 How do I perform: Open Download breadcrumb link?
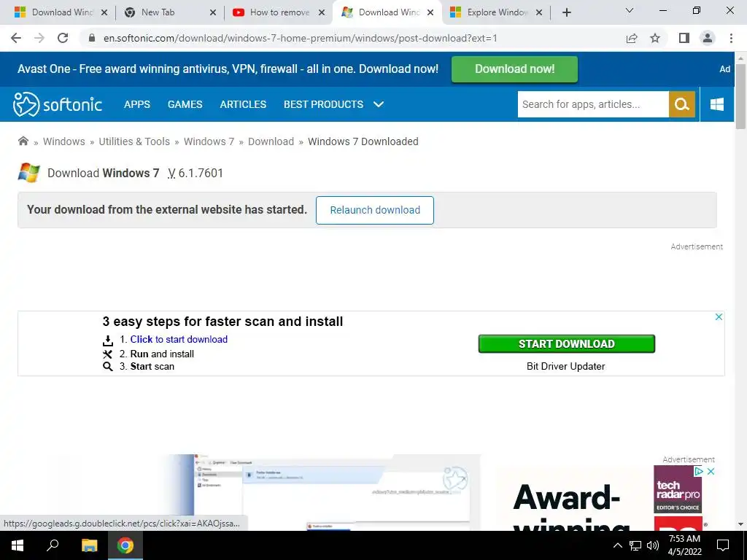(271, 141)
